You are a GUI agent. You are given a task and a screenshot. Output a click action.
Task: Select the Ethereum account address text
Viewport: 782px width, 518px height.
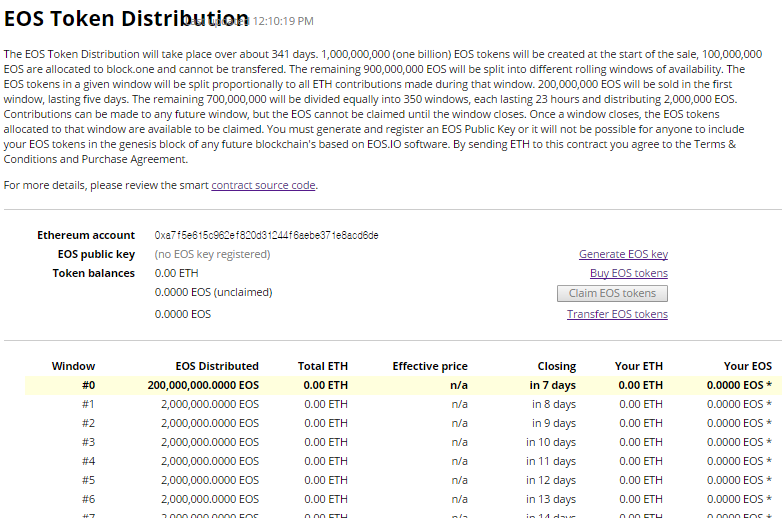tap(266, 235)
